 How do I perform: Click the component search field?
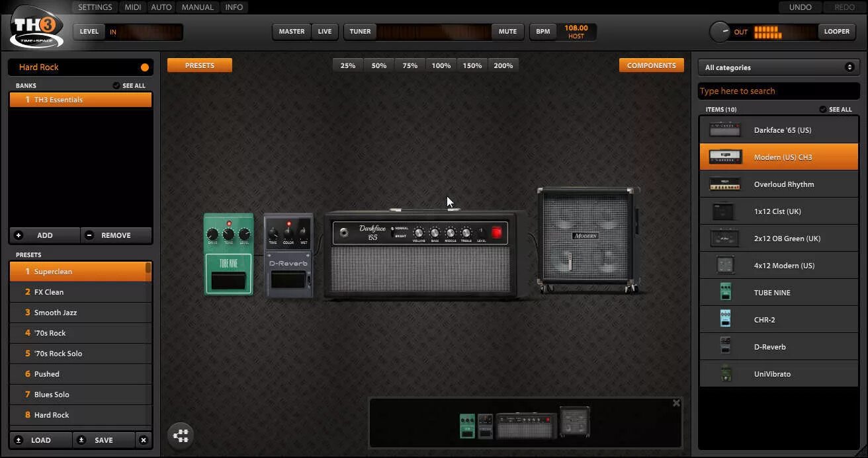[778, 91]
